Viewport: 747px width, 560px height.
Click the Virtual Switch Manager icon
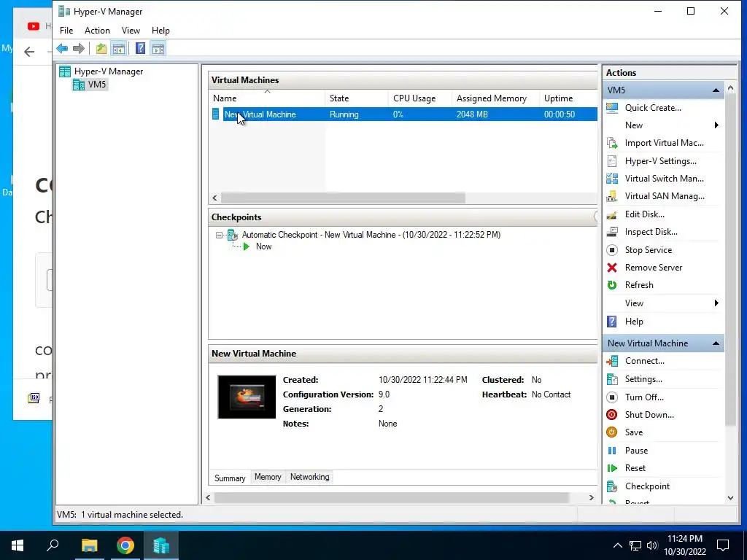click(x=612, y=179)
